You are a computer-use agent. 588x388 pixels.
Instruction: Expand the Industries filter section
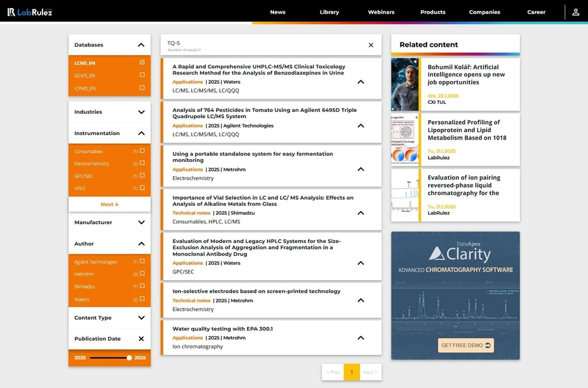click(141, 112)
